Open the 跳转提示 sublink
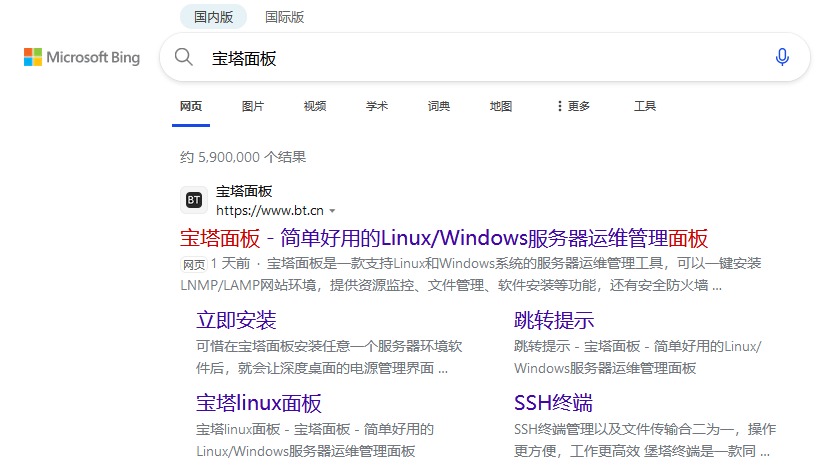The height and width of the screenshot is (470, 840). [554, 320]
